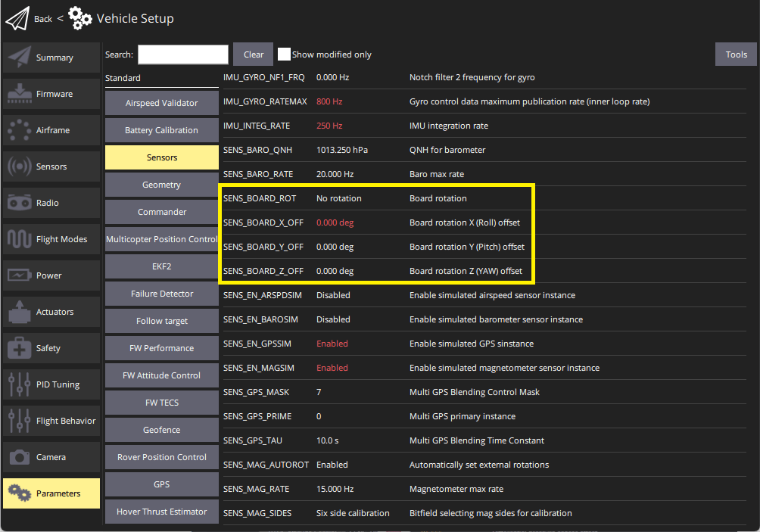Open the PID Tuning sliders icon

[x=19, y=384]
